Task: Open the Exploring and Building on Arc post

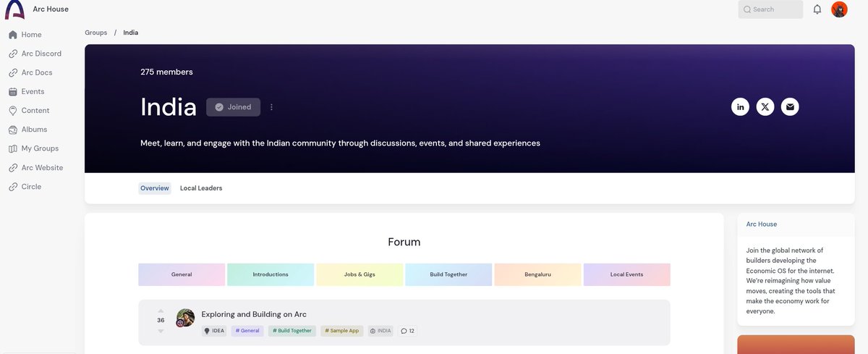Action: coord(254,314)
